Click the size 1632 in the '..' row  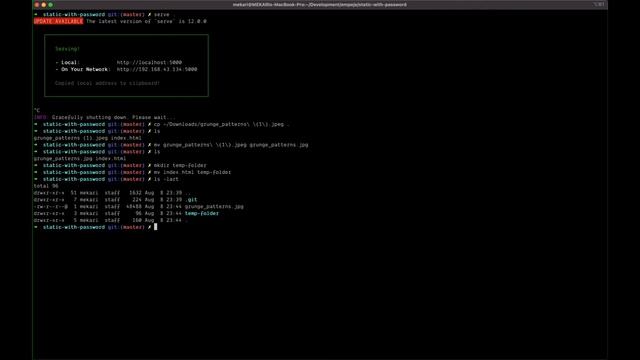(136, 193)
